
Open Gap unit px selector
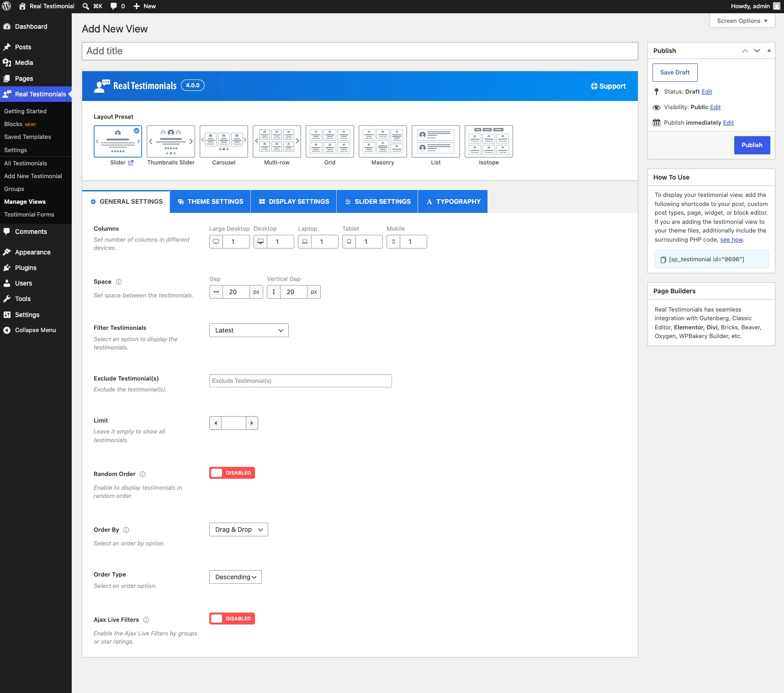[x=256, y=292]
